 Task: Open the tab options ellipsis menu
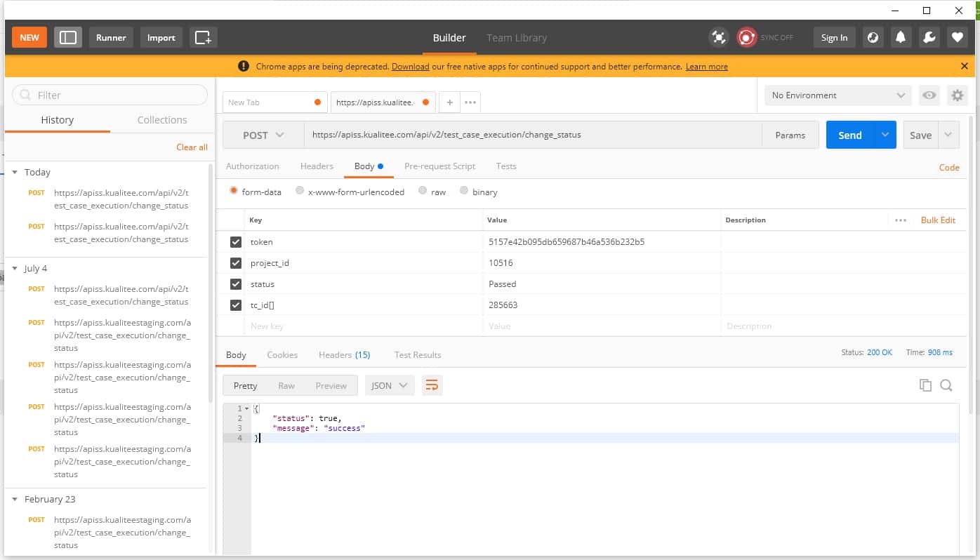point(470,102)
